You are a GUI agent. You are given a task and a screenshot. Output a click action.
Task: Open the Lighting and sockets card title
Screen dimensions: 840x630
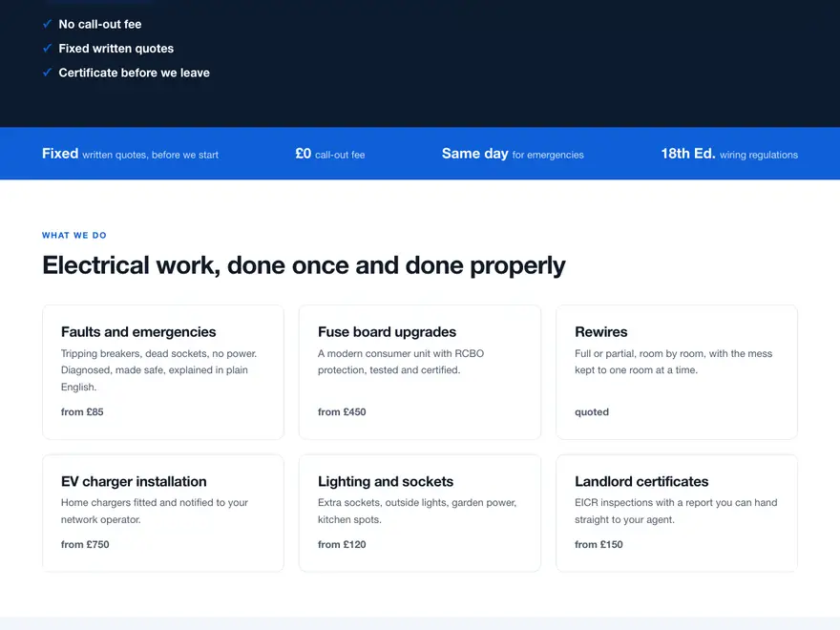386,482
